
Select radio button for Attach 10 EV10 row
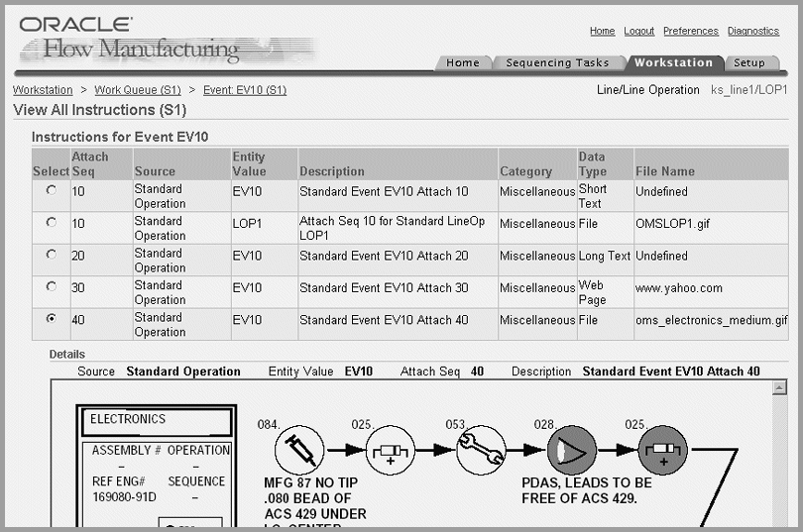pyautogui.click(x=52, y=190)
